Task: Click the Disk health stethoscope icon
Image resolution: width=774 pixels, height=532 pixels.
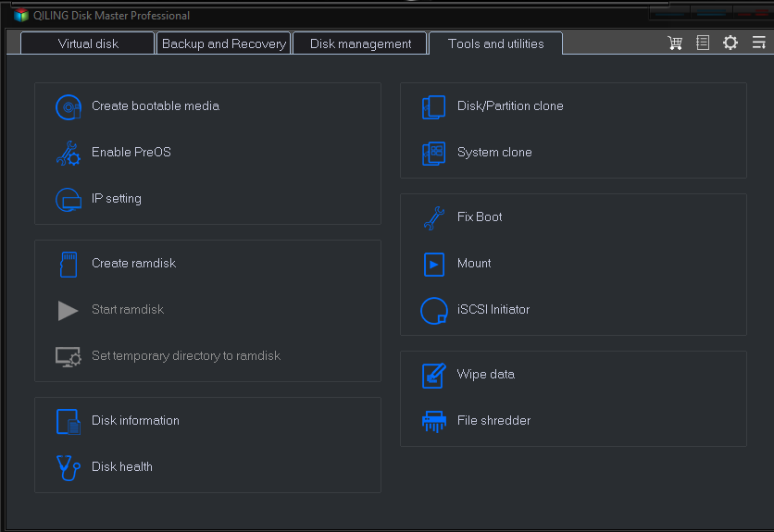Action: point(68,467)
